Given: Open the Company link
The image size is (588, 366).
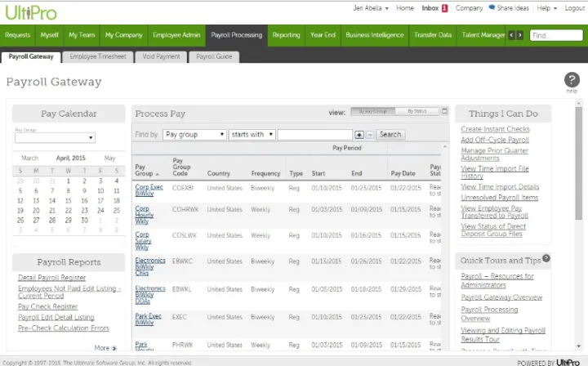Looking at the screenshot, I should [x=469, y=8].
